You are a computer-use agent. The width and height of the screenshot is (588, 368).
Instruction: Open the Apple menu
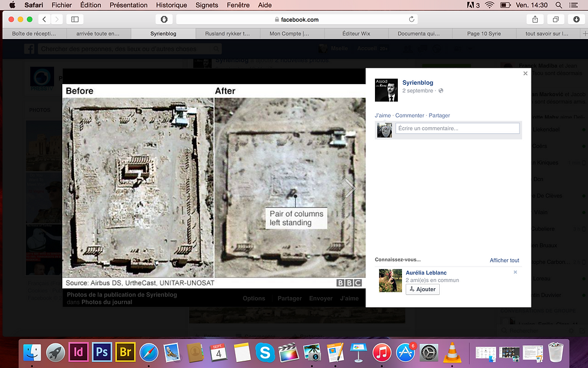point(13,5)
